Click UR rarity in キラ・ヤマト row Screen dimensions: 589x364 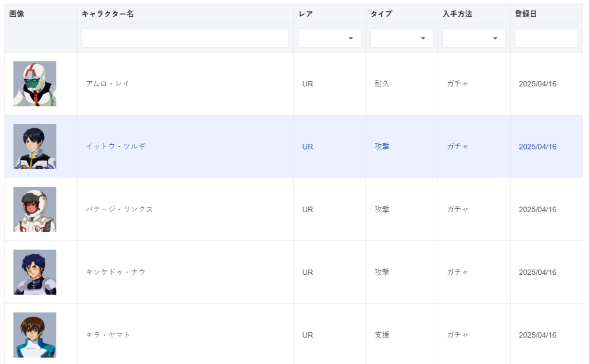point(308,335)
